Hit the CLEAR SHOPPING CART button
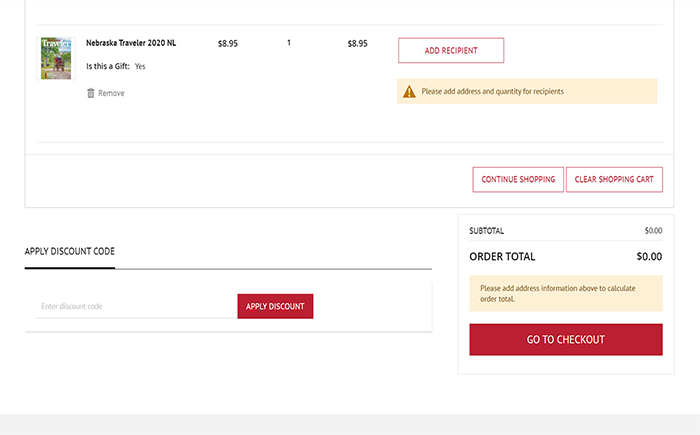The image size is (700, 435). (614, 180)
